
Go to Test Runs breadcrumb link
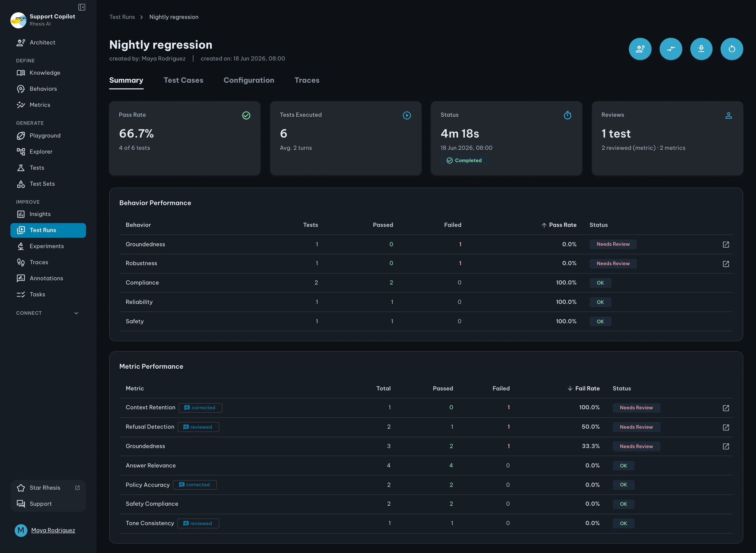[122, 17]
